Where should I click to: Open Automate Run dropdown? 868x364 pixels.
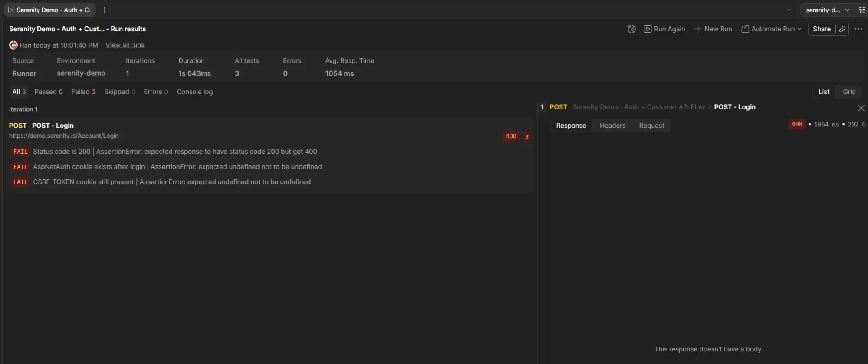click(771, 29)
